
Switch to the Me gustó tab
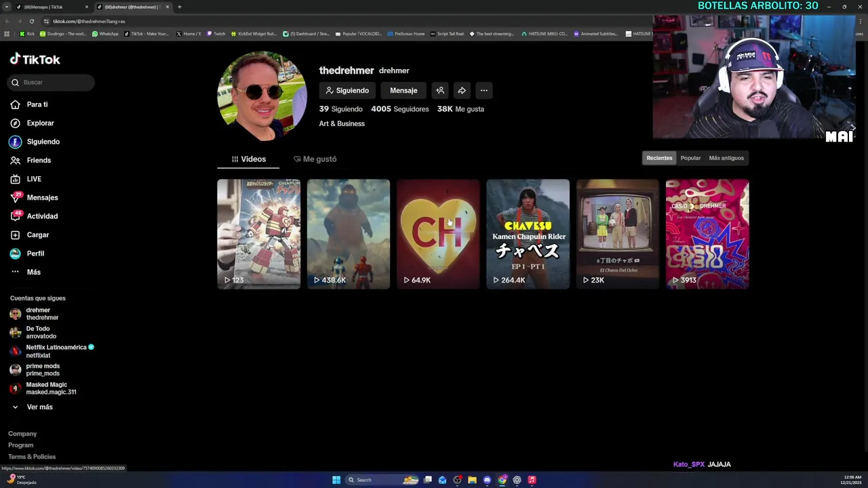coord(315,159)
